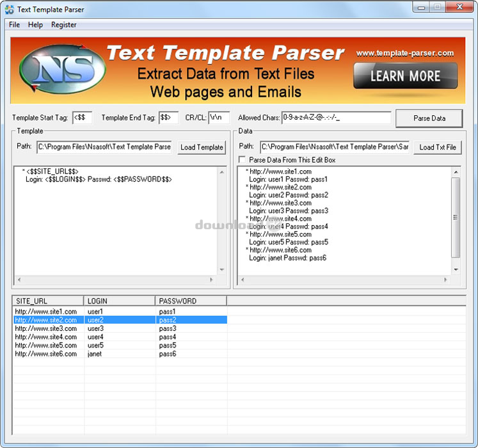Click the app icon in the title bar
The height and width of the screenshot is (448, 478).
tap(9, 9)
